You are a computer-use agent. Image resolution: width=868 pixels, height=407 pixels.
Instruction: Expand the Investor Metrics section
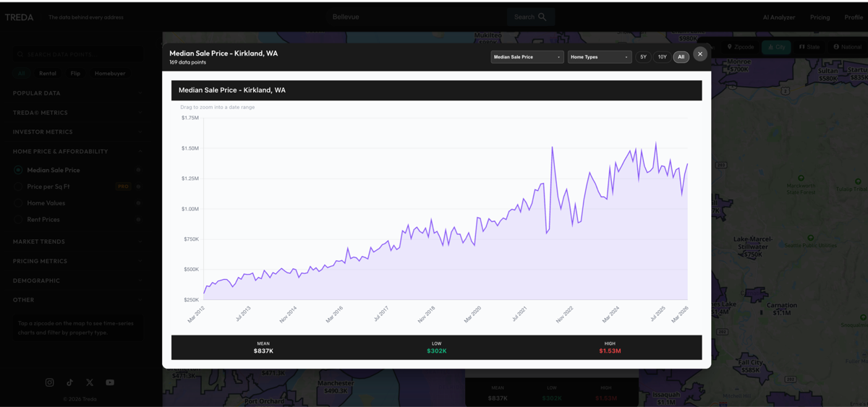point(77,132)
